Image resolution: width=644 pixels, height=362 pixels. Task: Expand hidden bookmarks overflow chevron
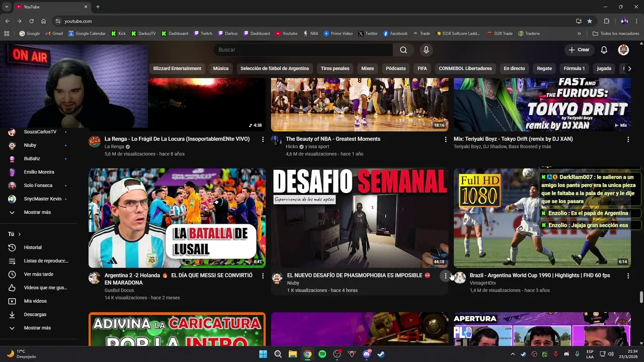tap(579, 34)
